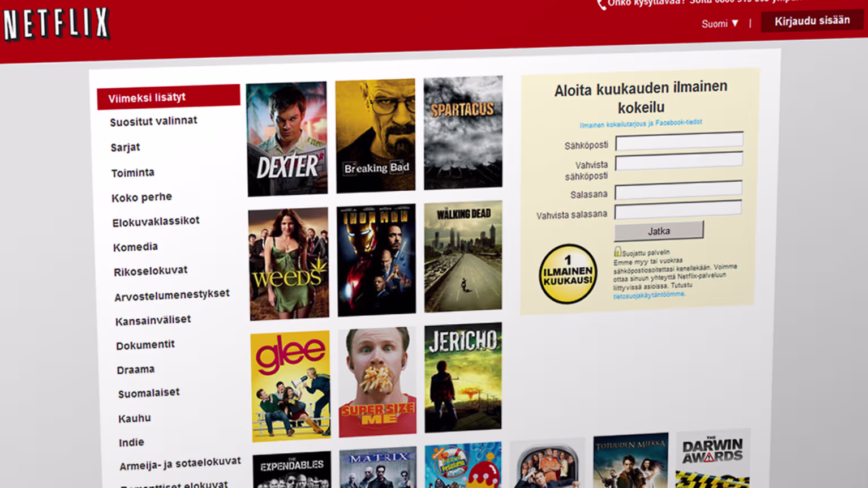Image resolution: width=868 pixels, height=488 pixels.
Task: Click The Walking Dead cover
Action: 462,256
